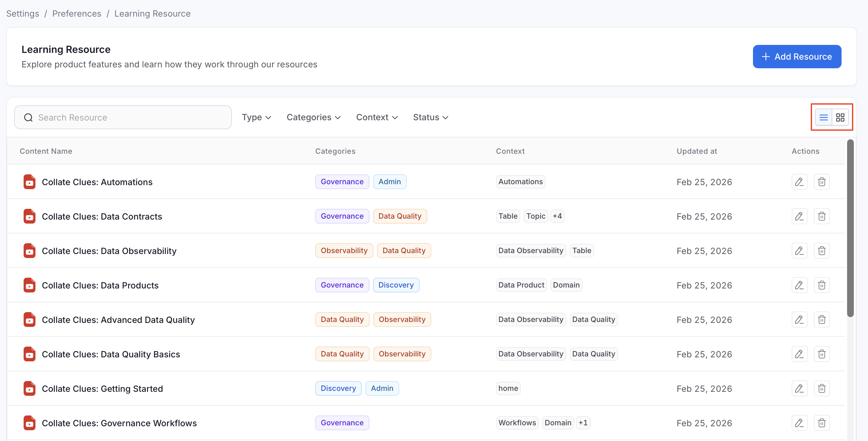Delete the Collate Clues: Data Contracts resource
Viewport: 868px width, 441px height.
(x=822, y=216)
